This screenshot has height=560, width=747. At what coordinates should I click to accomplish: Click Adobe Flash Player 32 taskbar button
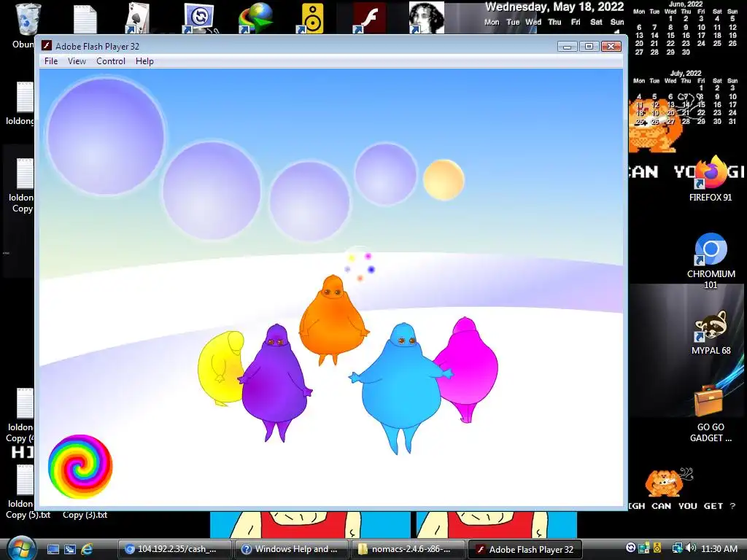[x=525, y=549]
